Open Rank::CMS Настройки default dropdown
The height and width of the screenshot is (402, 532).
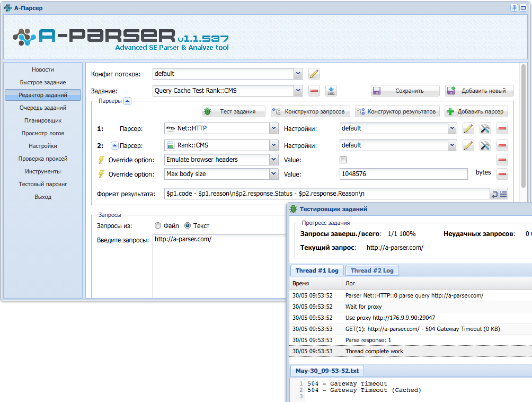(452, 145)
